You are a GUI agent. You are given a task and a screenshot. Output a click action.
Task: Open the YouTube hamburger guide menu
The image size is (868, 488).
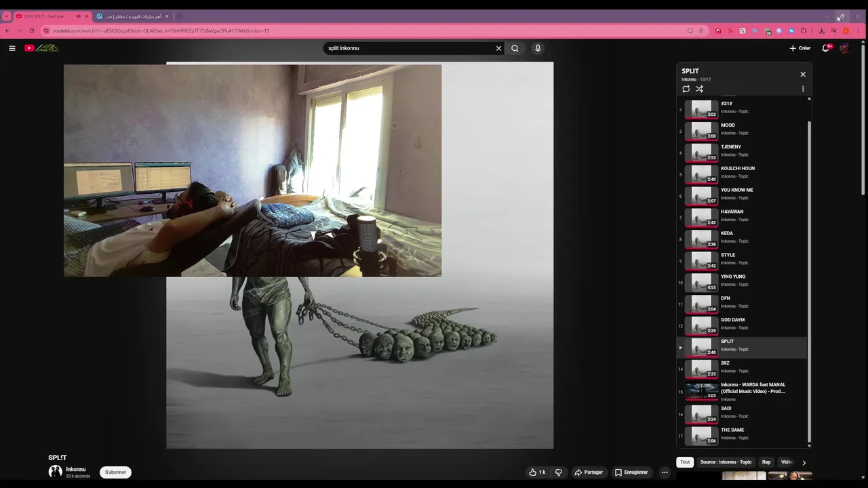pos(12,48)
